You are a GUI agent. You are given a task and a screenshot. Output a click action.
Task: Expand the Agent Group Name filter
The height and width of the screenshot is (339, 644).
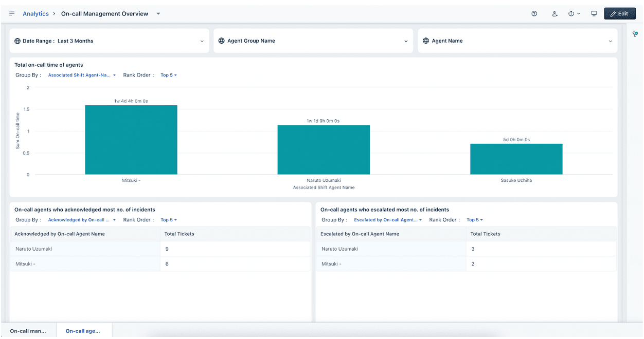point(313,41)
